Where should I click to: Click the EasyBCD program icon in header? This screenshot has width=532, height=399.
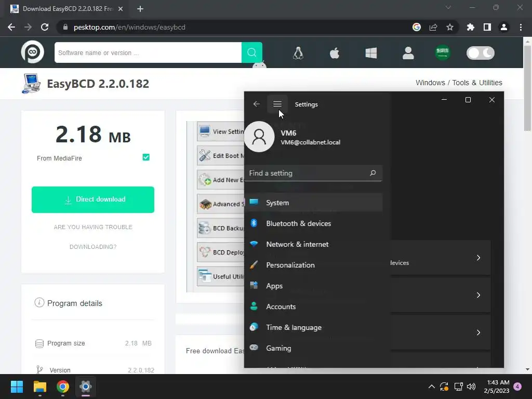tap(32, 84)
